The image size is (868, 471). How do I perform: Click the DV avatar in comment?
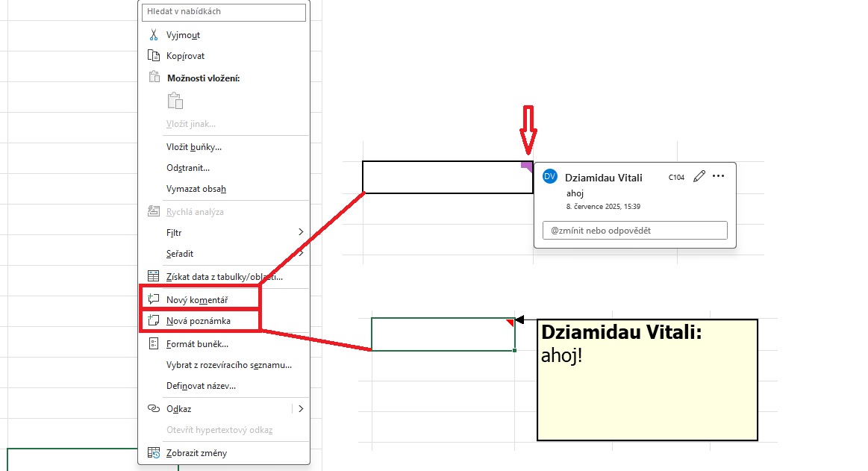coord(550,176)
